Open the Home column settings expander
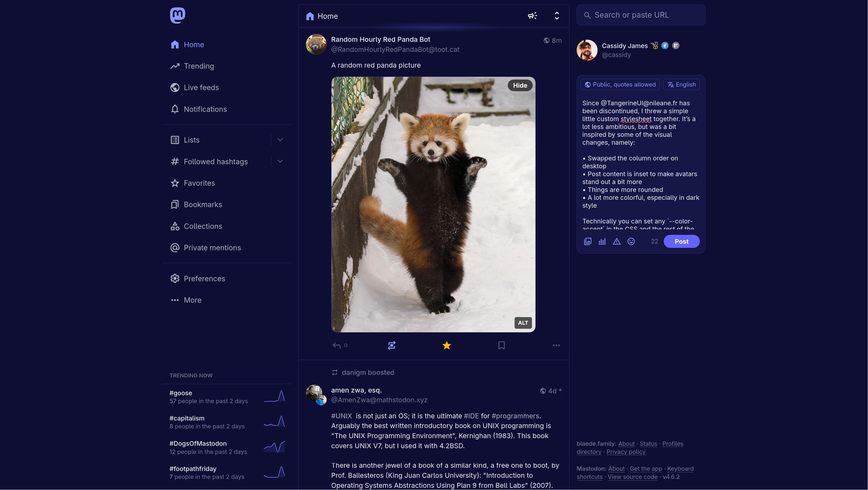Screen dimensions: 868x490 (557, 16)
